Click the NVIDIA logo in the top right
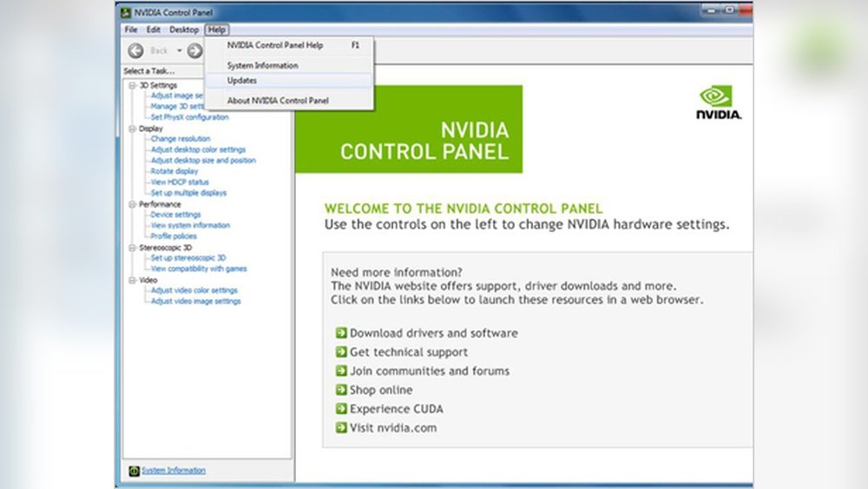The image size is (868, 489). 719,102
